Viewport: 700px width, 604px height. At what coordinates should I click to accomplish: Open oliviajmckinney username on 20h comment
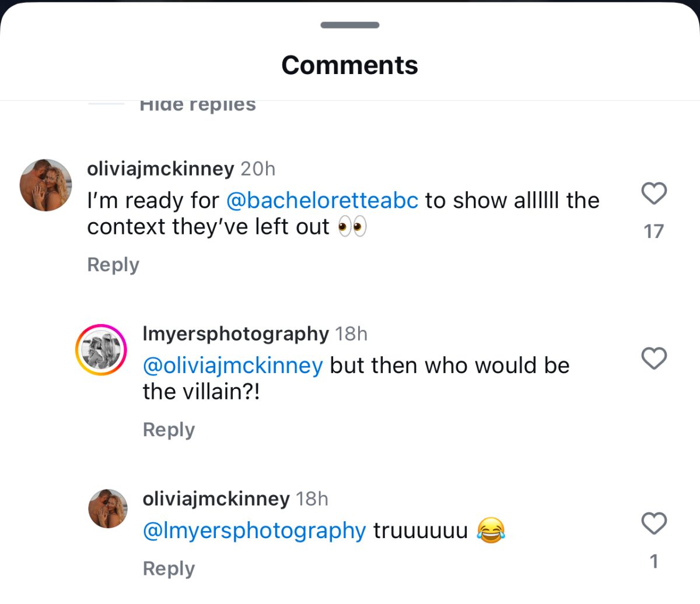pos(160,168)
